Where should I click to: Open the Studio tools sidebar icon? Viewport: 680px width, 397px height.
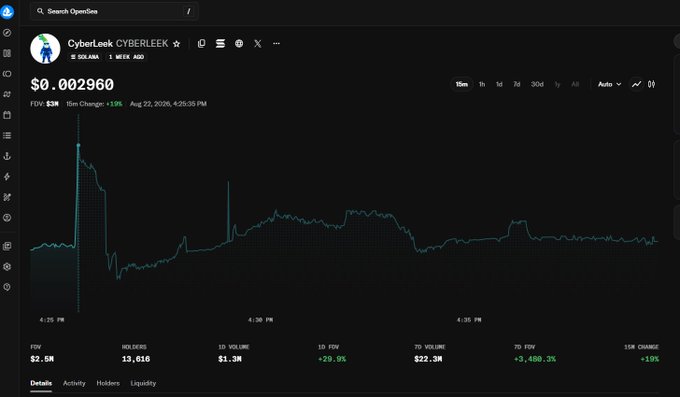[7, 197]
